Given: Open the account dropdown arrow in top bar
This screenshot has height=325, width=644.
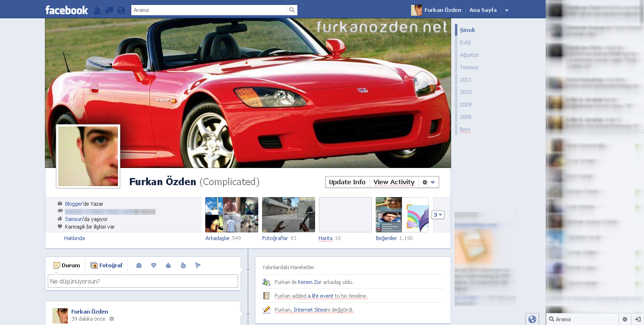Looking at the screenshot, I should click(x=507, y=10).
